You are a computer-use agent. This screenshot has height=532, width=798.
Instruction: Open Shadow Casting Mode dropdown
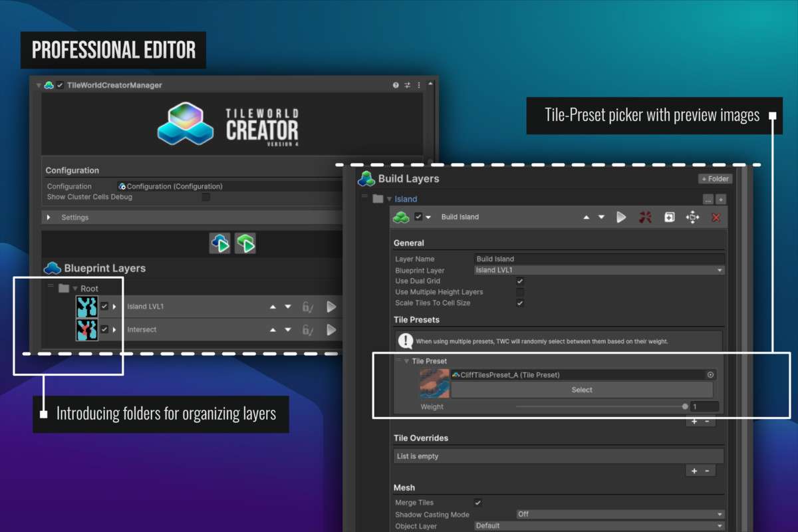[620, 514]
